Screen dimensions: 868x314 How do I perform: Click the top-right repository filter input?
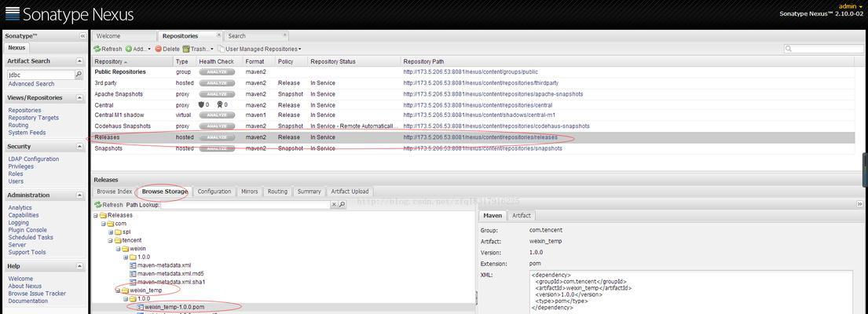click(x=822, y=49)
